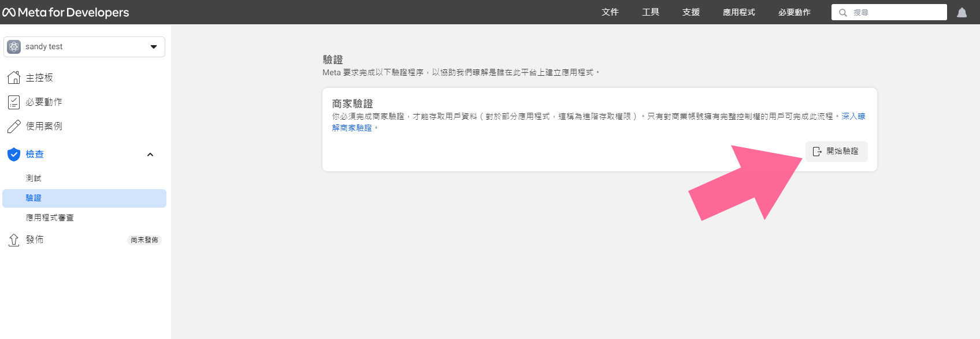Open 應用程式 in the top navigation

point(739,12)
